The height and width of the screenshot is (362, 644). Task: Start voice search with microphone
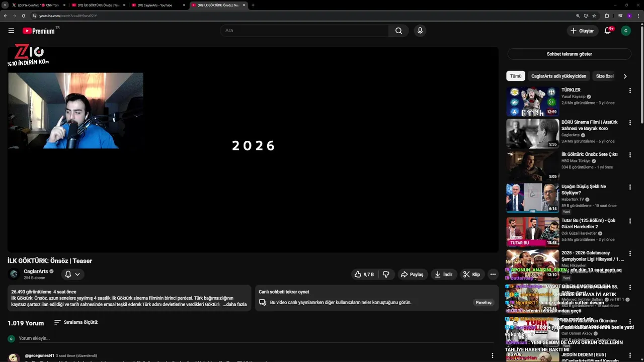pos(420,31)
